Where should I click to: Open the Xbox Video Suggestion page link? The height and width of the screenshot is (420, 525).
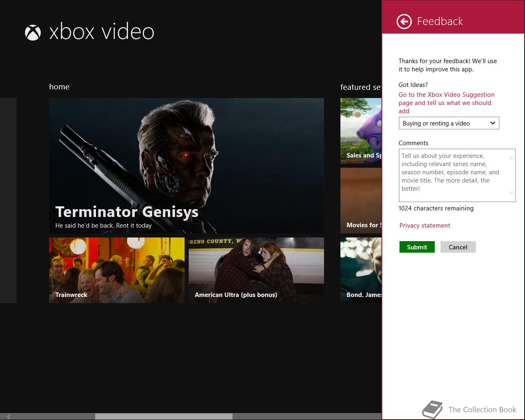(x=446, y=103)
